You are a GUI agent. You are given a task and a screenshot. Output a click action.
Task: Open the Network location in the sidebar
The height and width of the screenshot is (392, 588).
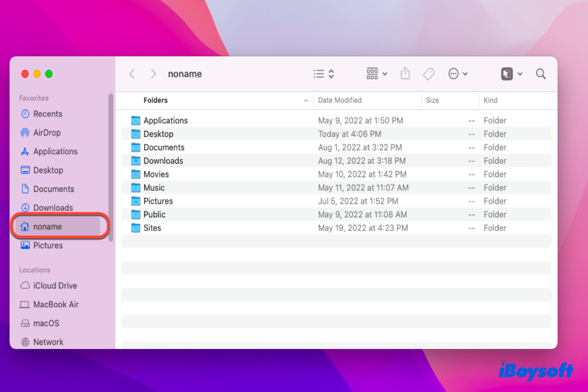(49, 342)
